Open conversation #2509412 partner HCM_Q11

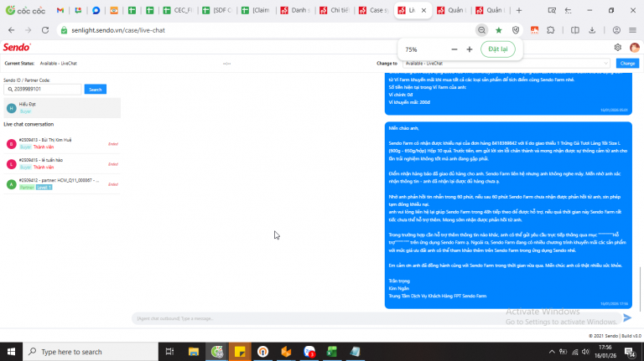pyautogui.click(x=62, y=183)
